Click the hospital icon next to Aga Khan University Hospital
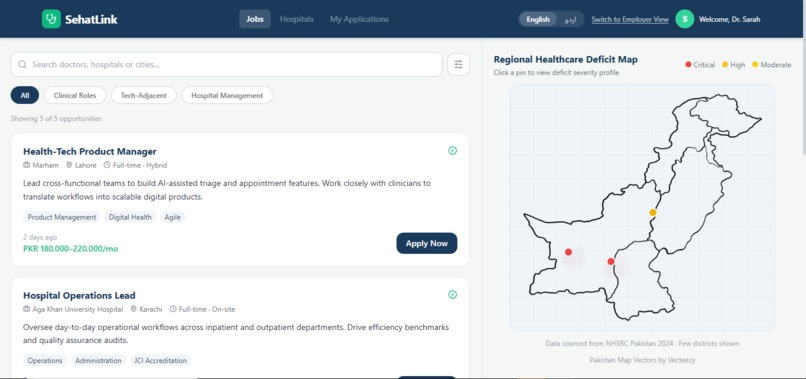806x379 pixels. [x=27, y=309]
